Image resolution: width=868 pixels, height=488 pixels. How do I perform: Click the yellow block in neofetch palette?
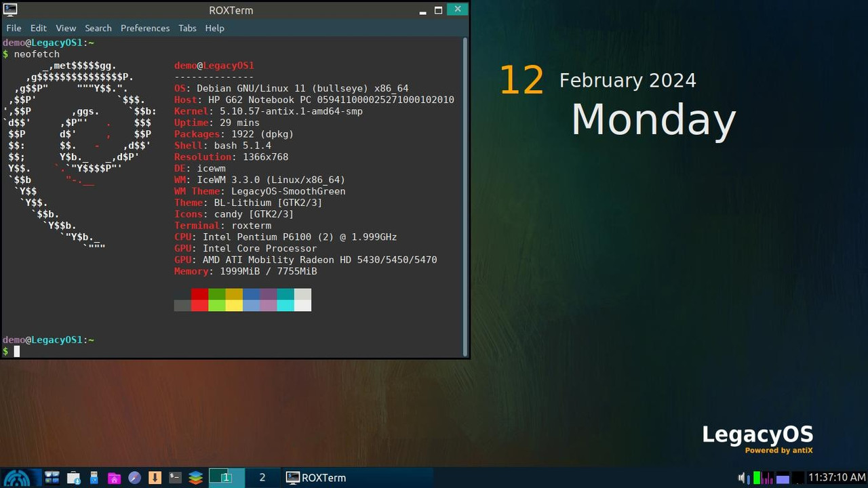(x=234, y=300)
